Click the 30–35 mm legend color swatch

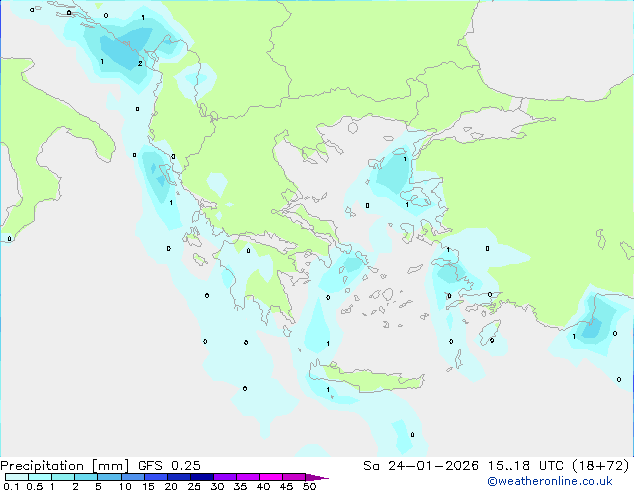coord(225,477)
